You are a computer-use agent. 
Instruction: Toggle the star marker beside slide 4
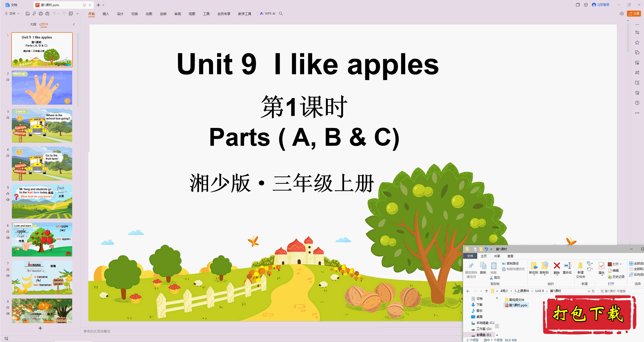[8, 156]
